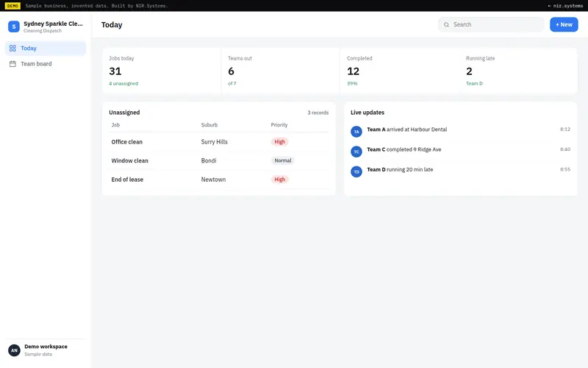Open the Completed stat card
Viewport: 588px width, 368px height.
(x=399, y=71)
